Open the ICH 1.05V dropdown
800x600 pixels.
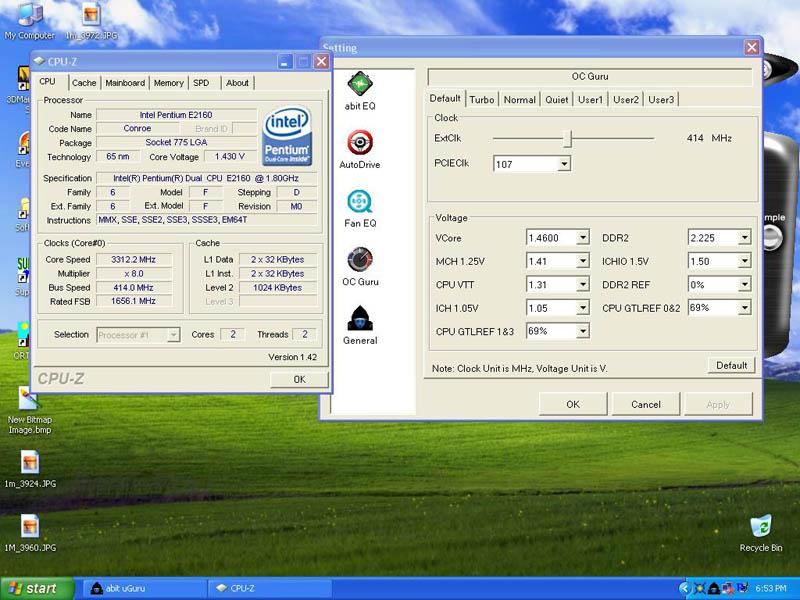(x=583, y=308)
